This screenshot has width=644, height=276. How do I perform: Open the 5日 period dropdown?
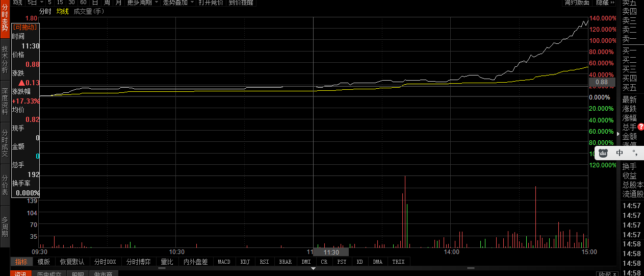pyautogui.click(x=33, y=3)
